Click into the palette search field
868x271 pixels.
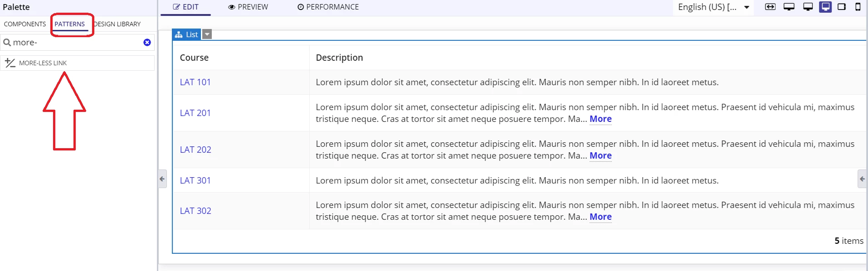pyautogui.click(x=77, y=43)
